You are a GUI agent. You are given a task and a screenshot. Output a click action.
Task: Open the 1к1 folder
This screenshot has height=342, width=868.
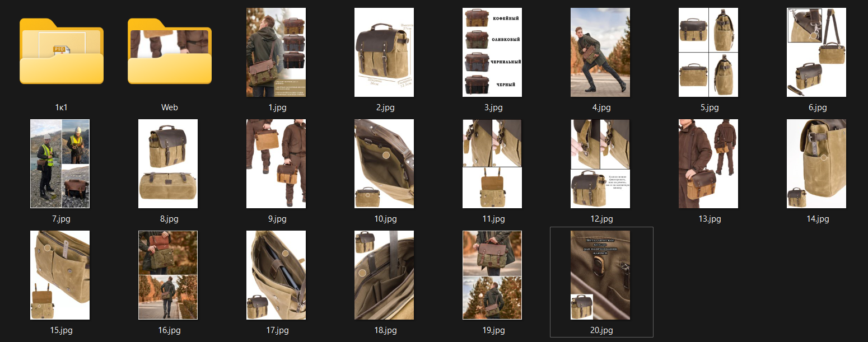click(62, 51)
